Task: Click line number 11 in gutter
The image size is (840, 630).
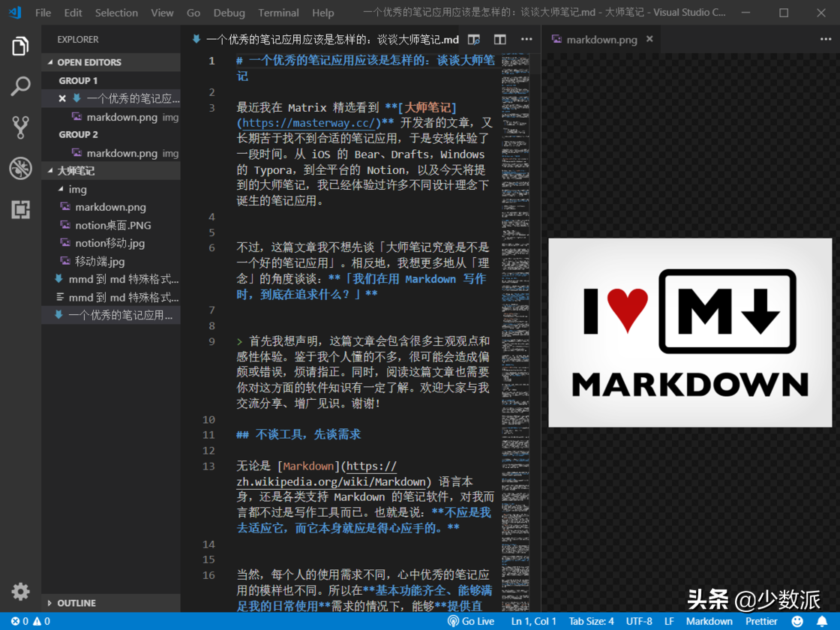Action: [x=209, y=435]
